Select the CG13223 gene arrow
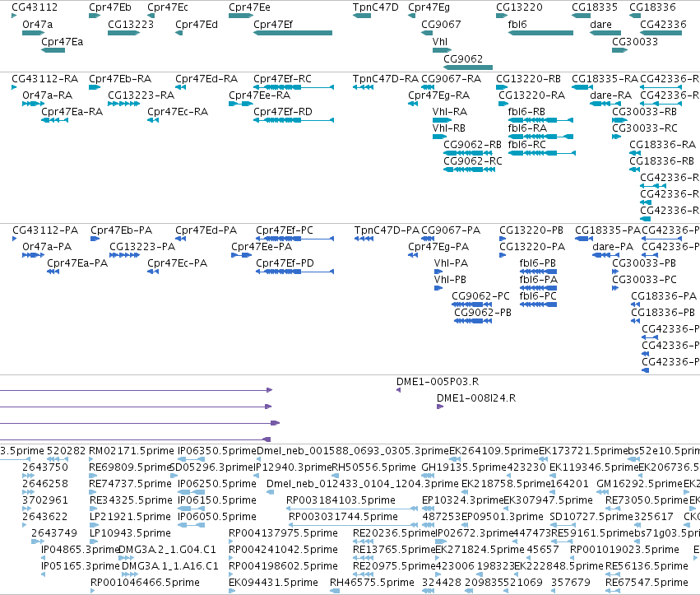This screenshot has height=595, width=700. click(124, 33)
